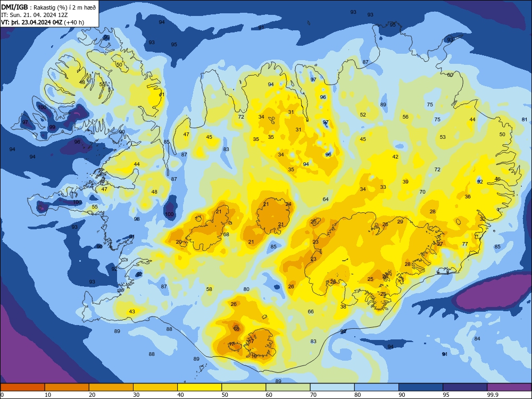
Task: Click the 70–80 lightest blue legend swatch
Action: click(x=332, y=387)
